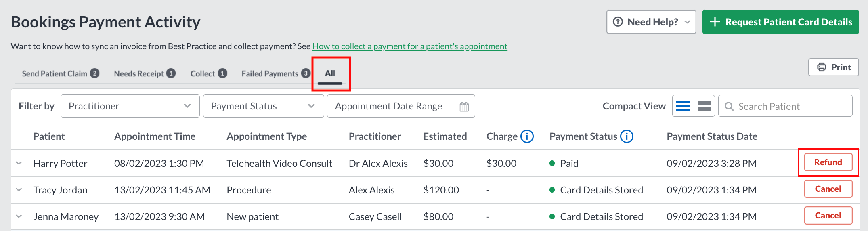The width and height of the screenshot is (868, 231).
Task: Click the Payment Status column info icon
Action: (627, 136)
